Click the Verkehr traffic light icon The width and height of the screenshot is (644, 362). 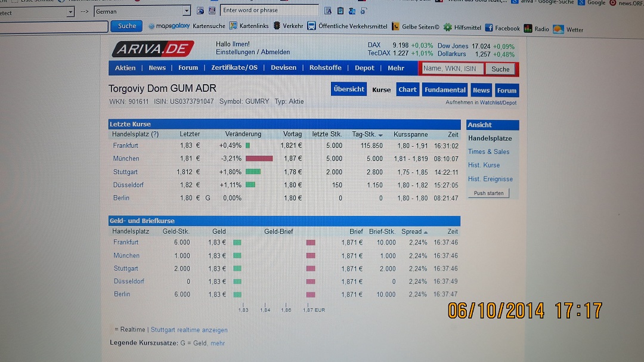[277, 26]
